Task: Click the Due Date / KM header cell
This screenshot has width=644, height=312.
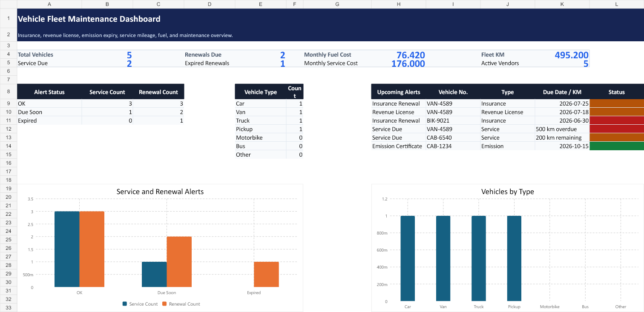Action: (x=562, y=92)
